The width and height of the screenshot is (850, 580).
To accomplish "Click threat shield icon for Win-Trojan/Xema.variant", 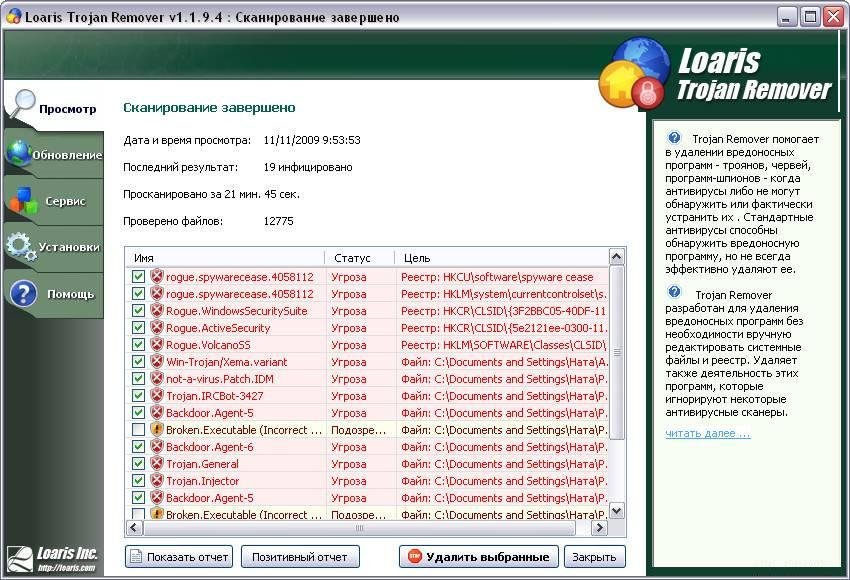I will (157, 362).
